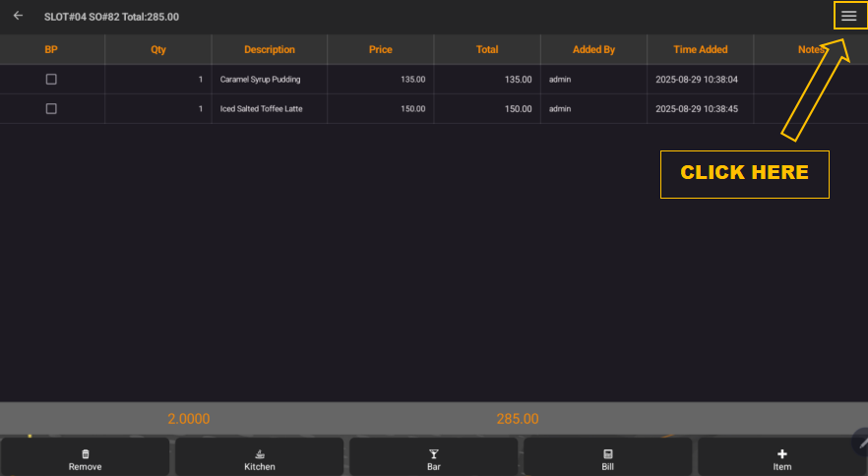Send order to Kitchen

pyautogui.click(x=260, y=459)
